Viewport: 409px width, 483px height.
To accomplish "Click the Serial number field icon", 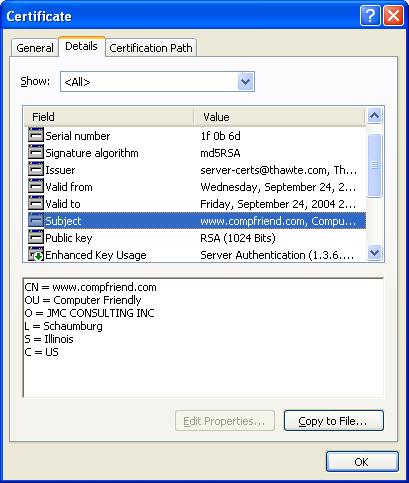I will click(36, 135).
